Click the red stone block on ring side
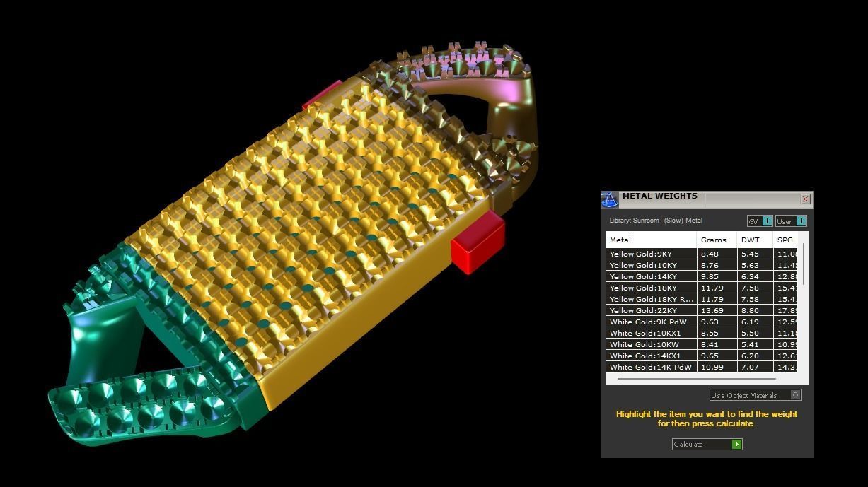 (x=478, y=244)
